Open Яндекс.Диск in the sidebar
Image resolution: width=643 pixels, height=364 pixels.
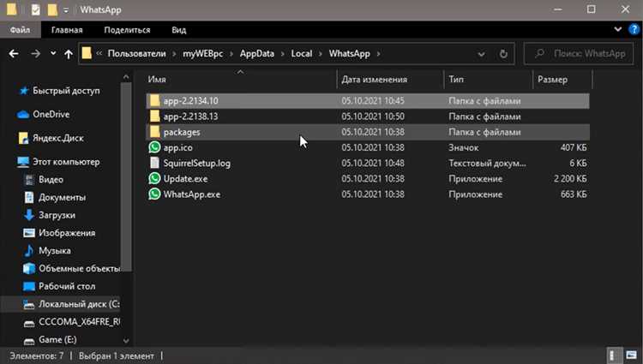[57, 138]
